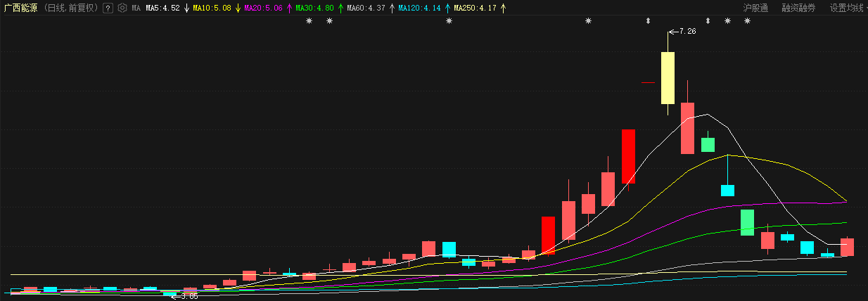Screen dimensions: 868x301
Task: Select the green candle right after the peak
Action: [x=708, y=145]
